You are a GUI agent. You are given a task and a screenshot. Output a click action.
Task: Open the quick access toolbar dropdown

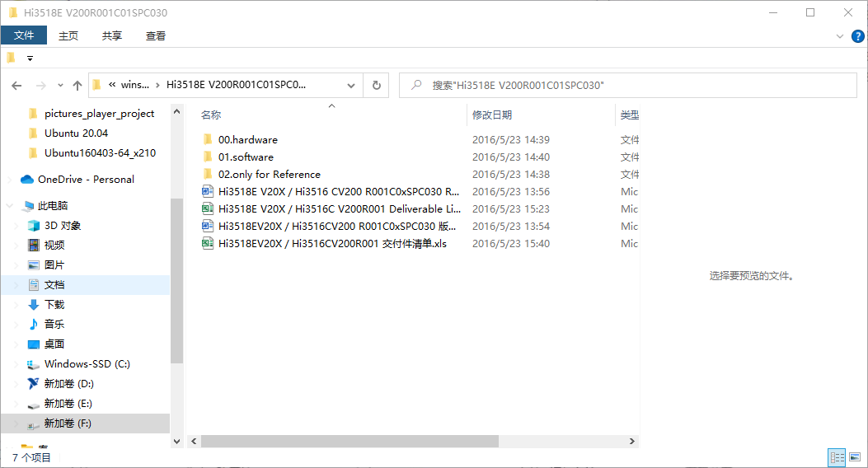tap(30, 58)
